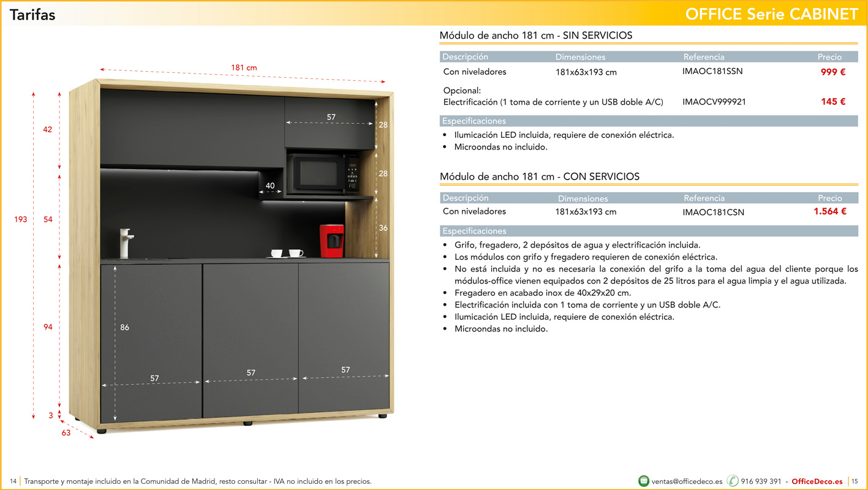868x490 pixels.
Task: Click the first Especificaciones header bar
Action: [x=649, y=121]
